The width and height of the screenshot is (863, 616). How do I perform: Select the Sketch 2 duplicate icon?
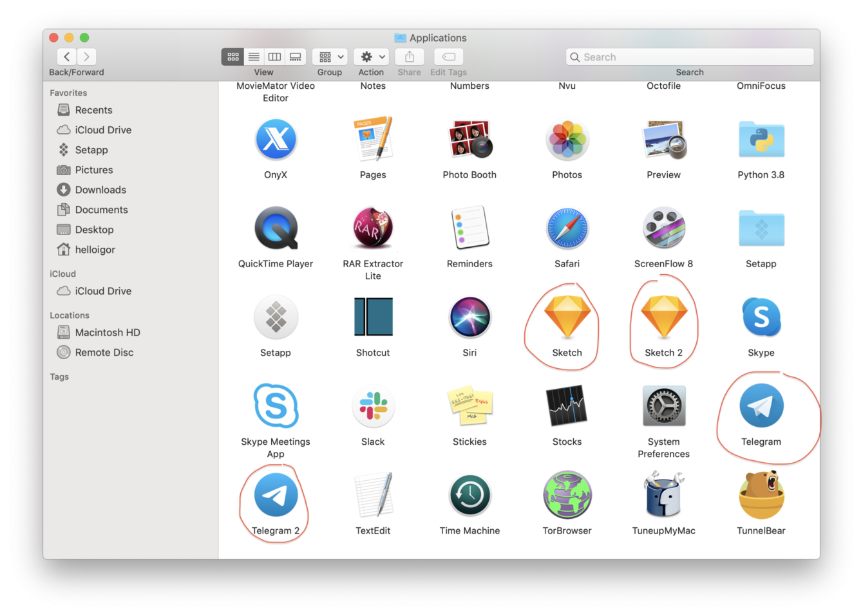coord(664,317)
